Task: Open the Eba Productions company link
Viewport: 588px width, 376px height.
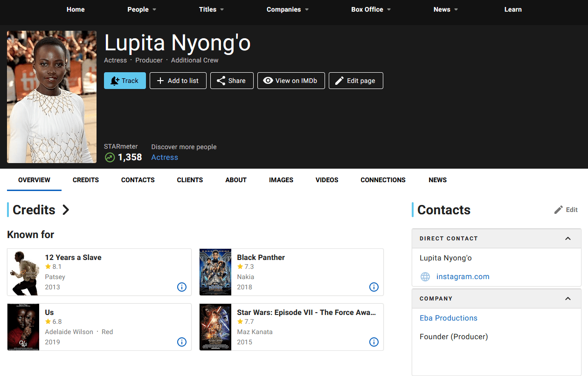Action: tap(449, 318)
